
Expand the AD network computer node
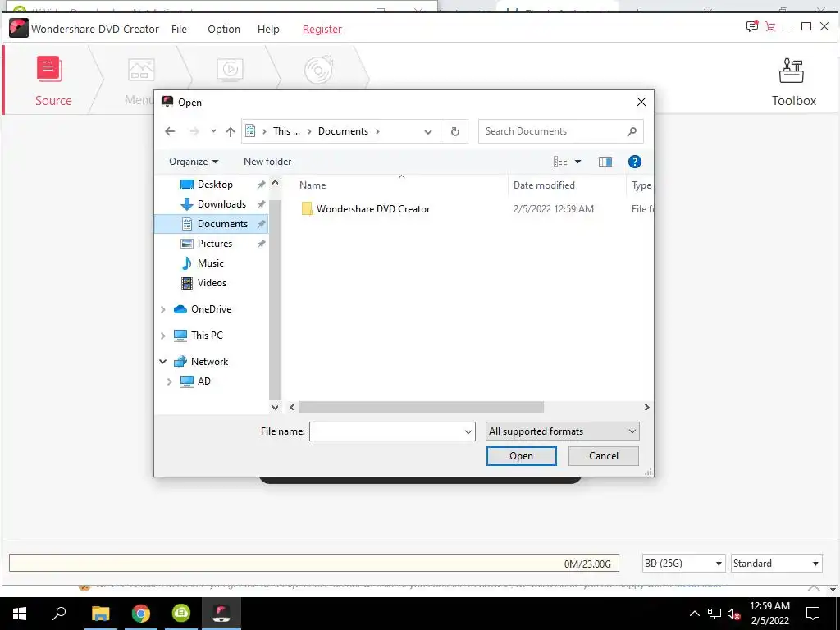[x=170, y=381]
